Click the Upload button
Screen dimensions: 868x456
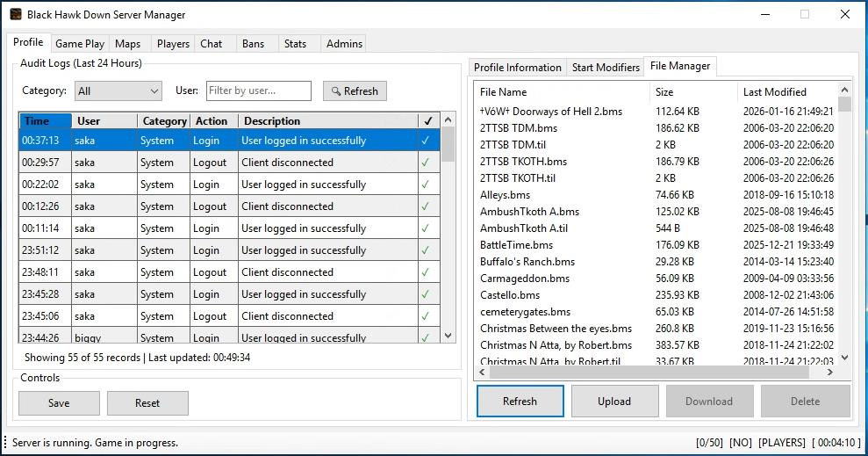[614, 402]
